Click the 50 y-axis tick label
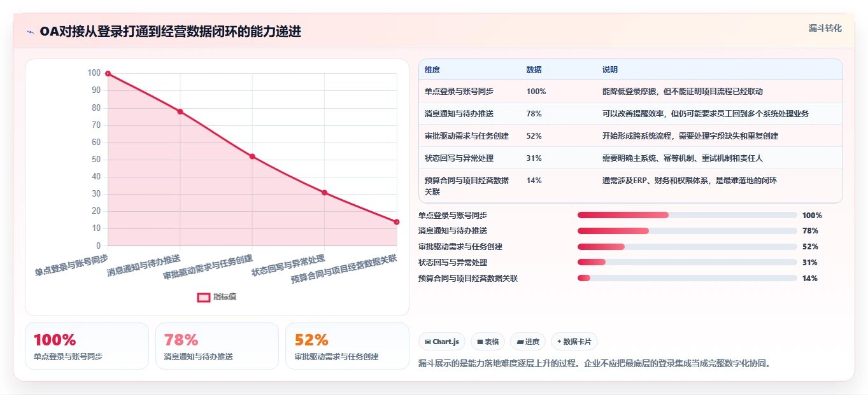This screenshot has width=868, height=395. point(96,160)
